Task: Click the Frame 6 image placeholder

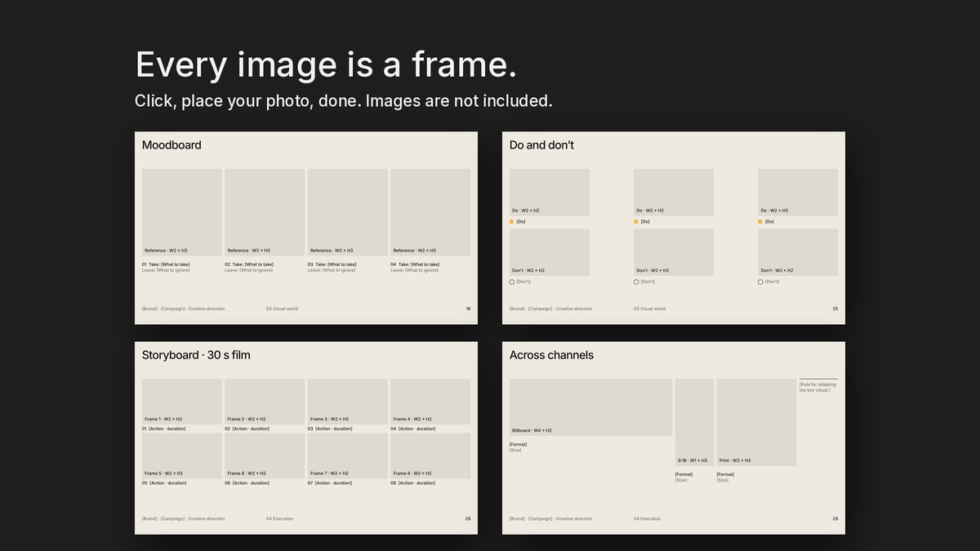Action: tap(265, 455)
